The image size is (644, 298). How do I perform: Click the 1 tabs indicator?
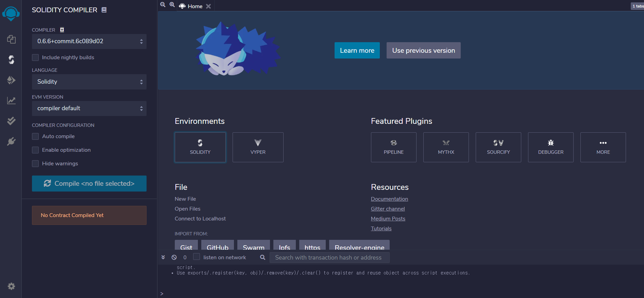tap(638, 6)
